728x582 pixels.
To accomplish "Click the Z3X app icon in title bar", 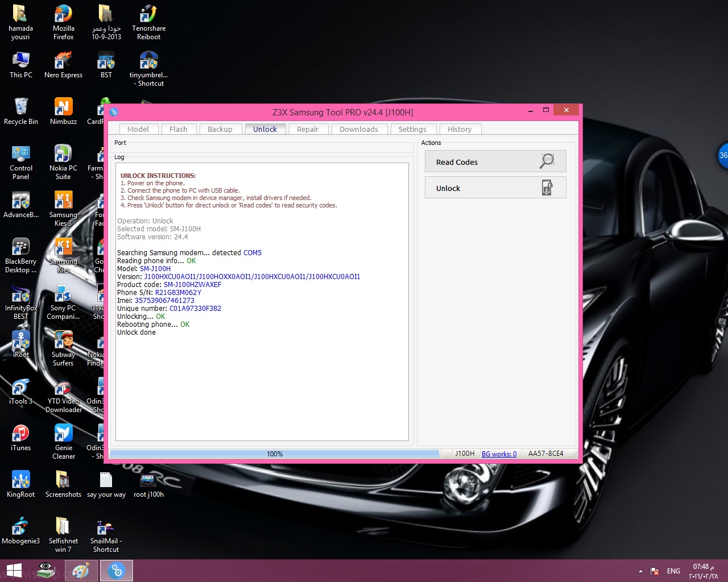I will point(114,112).
